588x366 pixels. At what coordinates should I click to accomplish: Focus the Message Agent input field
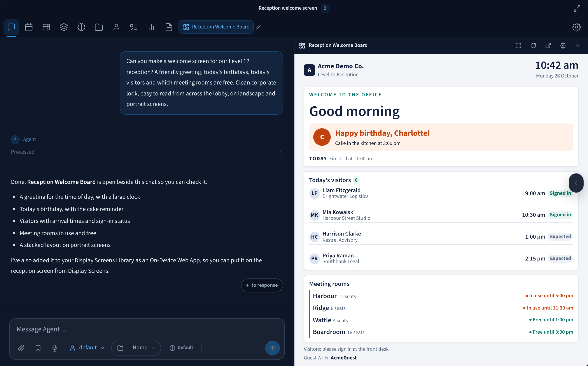click(x=147, y=329)
